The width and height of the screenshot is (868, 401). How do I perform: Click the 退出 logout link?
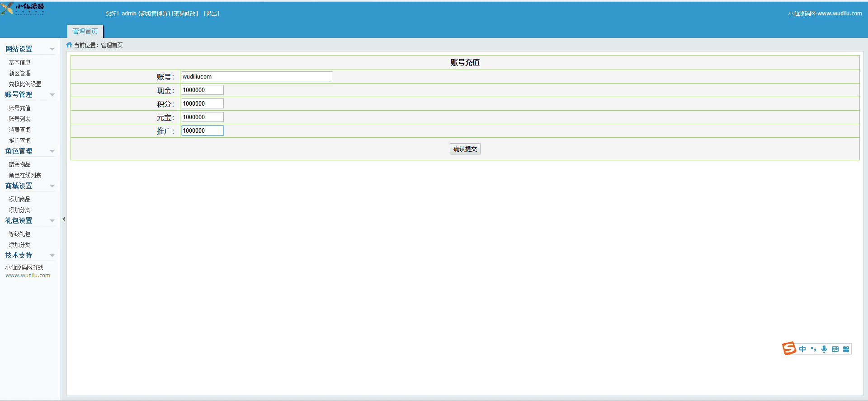(x=212, y=14)
